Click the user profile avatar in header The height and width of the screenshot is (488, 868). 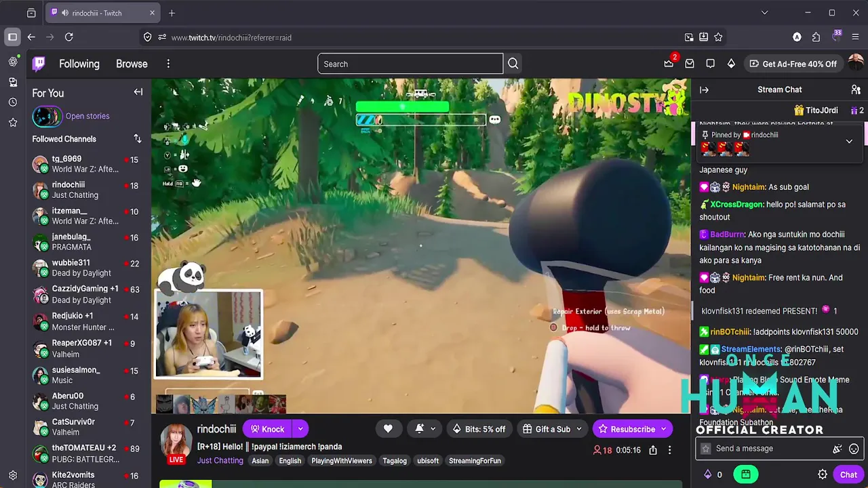pyautogui.click(x=856, y=64)
